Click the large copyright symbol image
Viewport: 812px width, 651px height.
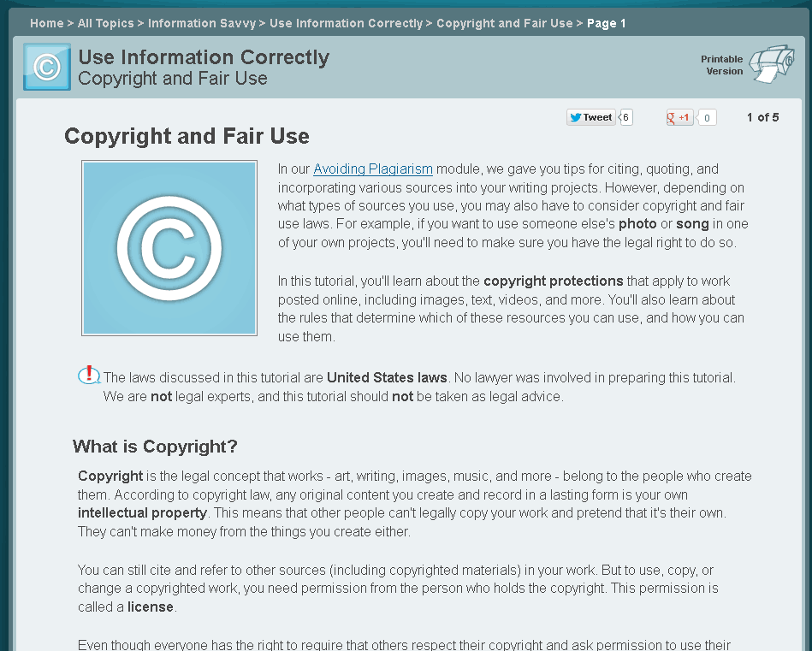[169, 248]
